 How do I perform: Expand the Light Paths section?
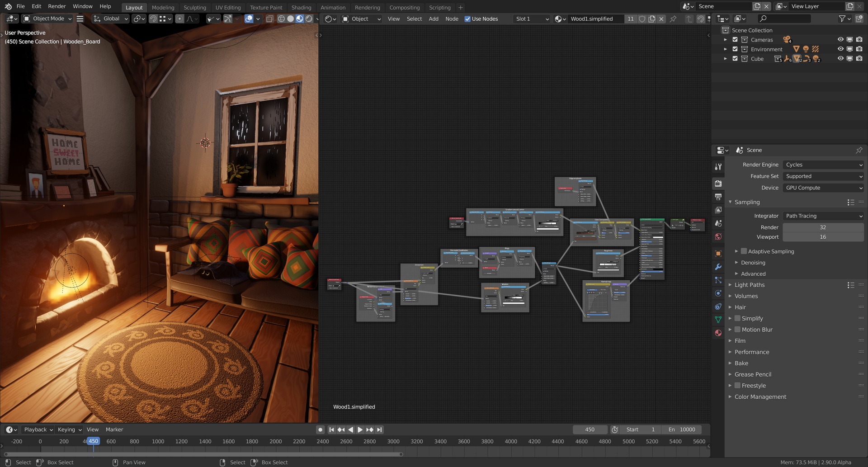(x=750, y=285)
